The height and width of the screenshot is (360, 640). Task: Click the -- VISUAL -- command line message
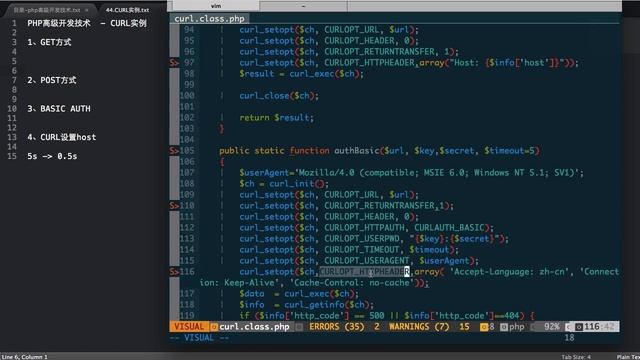(x=199, y=338)
